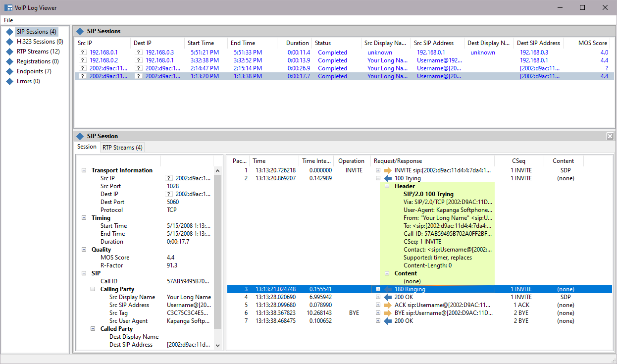
Task: Click the unknown-host icon before Dest IP 192.168.0.3
Action: 139,52
